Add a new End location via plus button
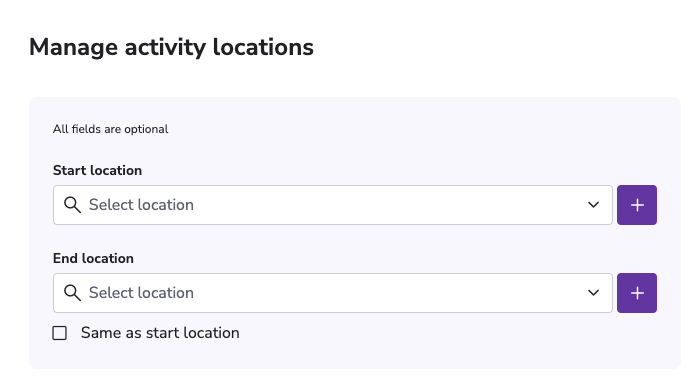Image resolution: width=699 pixels, height=391 pixels. pyautogui.click(x=637, y=293)
